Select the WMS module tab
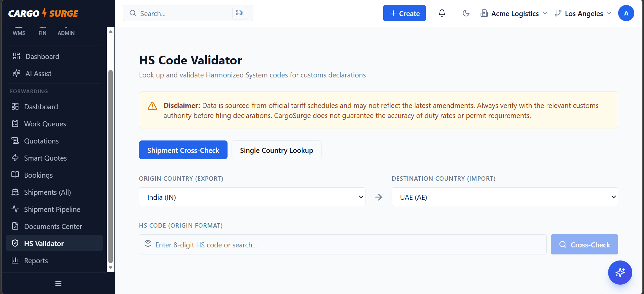This screenshot has height=294, width=644. pos(19,33)
